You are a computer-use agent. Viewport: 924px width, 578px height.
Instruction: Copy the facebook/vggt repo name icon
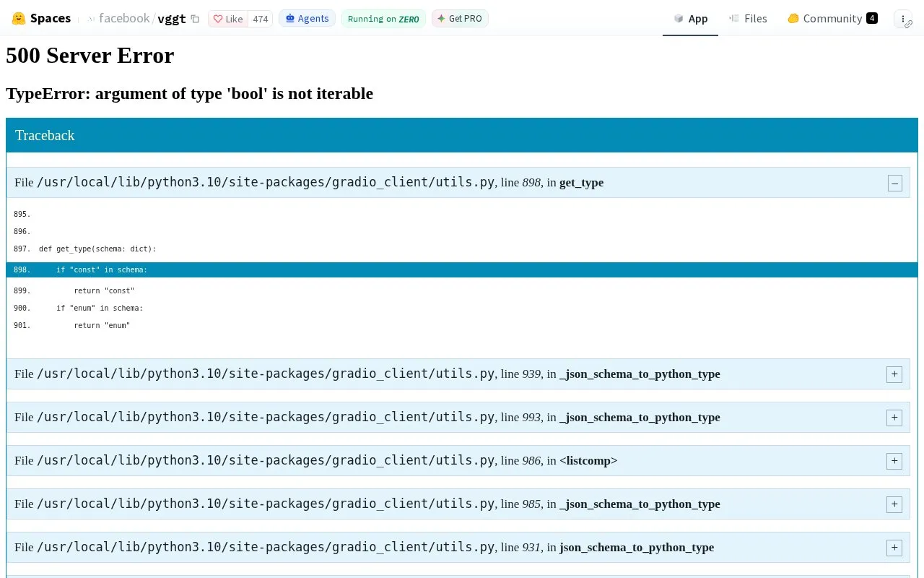(195, 19)
